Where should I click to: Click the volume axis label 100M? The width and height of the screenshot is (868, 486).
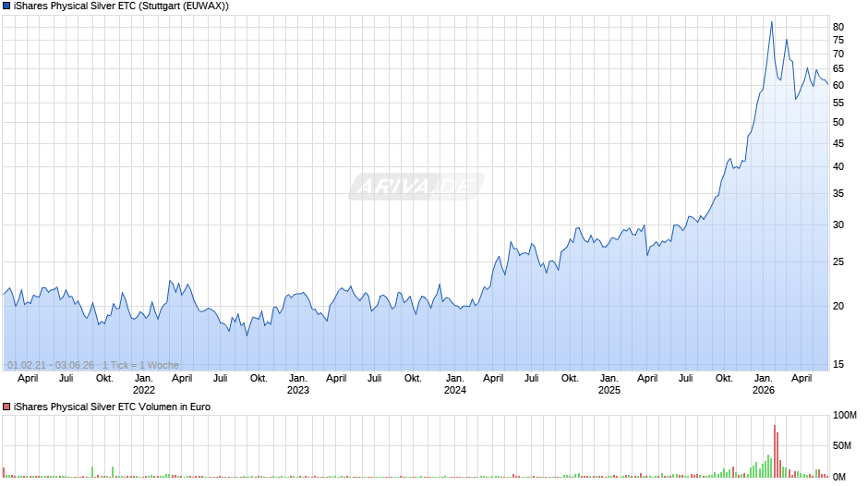[845, 416]
